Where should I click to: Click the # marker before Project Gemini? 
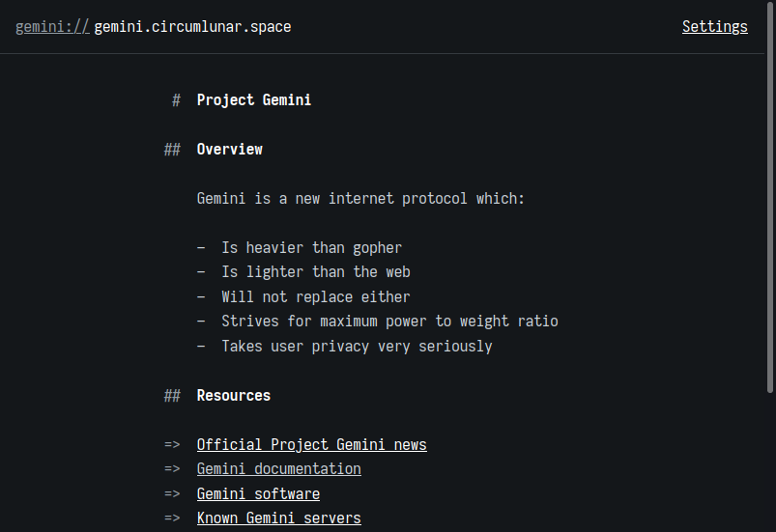tap(176, 100)
